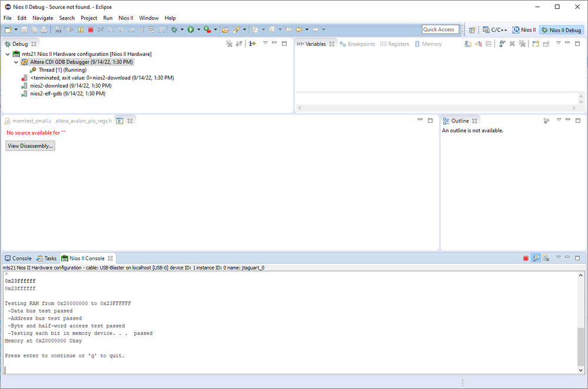
Task: Toggle Display Selected Console icon
Action: click(x=536, y=258)
